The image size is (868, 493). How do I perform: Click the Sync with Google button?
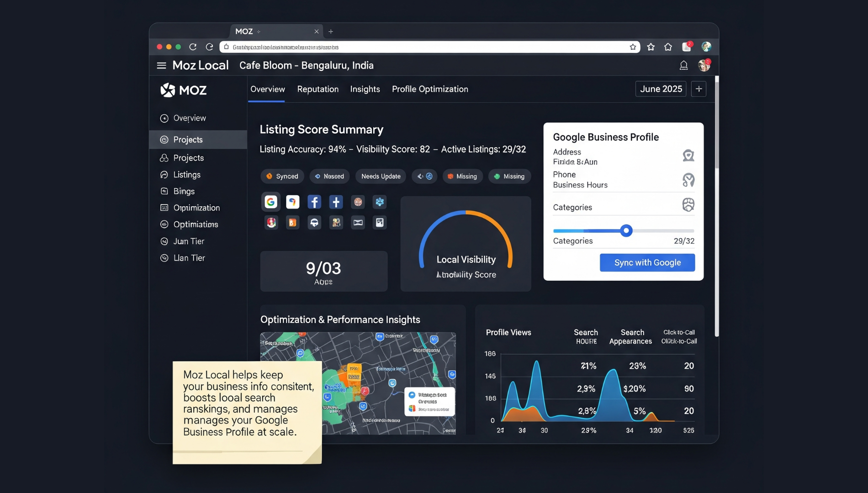(647, 262)
